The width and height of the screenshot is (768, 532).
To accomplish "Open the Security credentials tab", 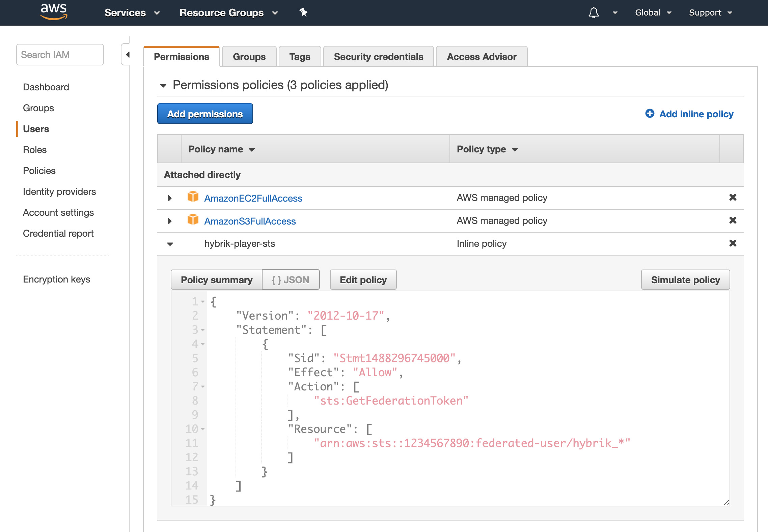I will click(378, 57).
